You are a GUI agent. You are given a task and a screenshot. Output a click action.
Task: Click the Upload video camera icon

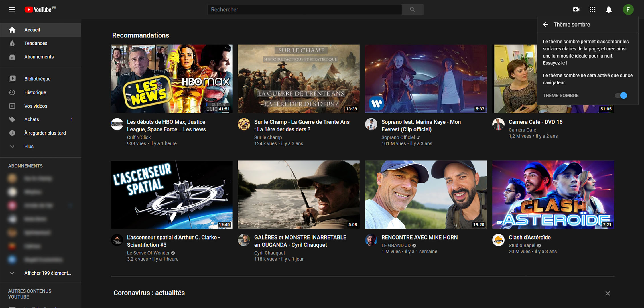click(577, 9)
